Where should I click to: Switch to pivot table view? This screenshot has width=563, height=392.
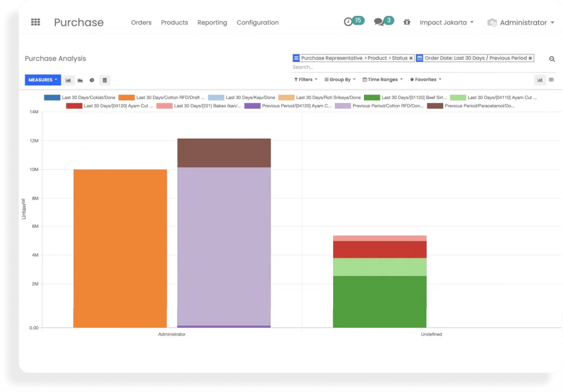[x=551, y=80]
